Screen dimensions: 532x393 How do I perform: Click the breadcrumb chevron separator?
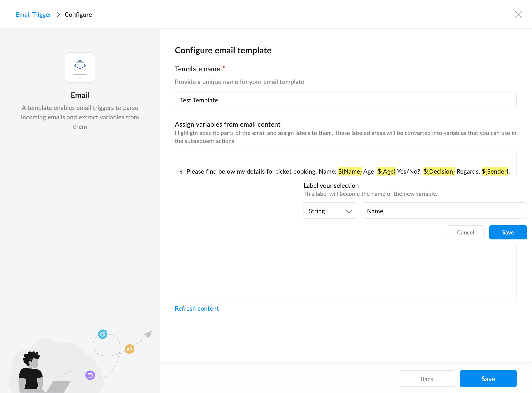pos(58,15)
